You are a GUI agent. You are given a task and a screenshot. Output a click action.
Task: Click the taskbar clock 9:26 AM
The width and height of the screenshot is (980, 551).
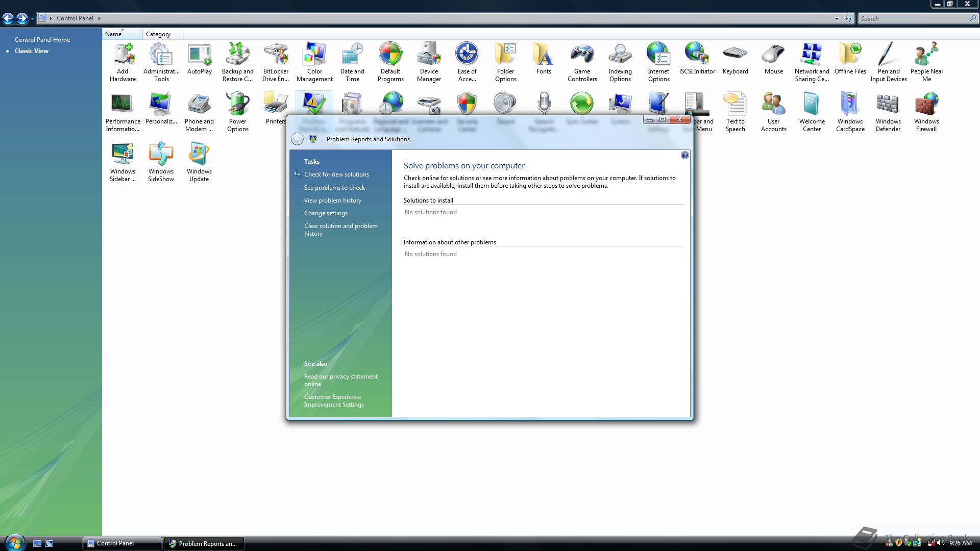tap(961, 543)
